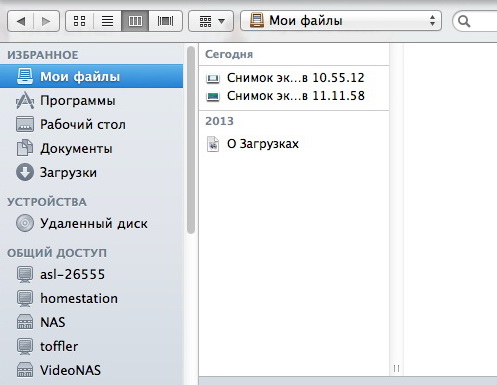Click the column resize handle

click(396, 368)
